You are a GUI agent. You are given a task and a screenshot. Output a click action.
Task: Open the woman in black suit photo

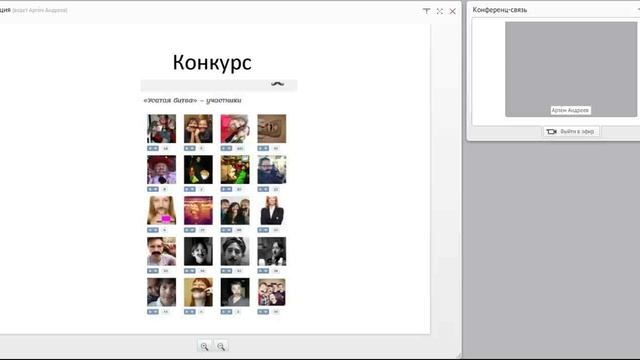point(271,210)
